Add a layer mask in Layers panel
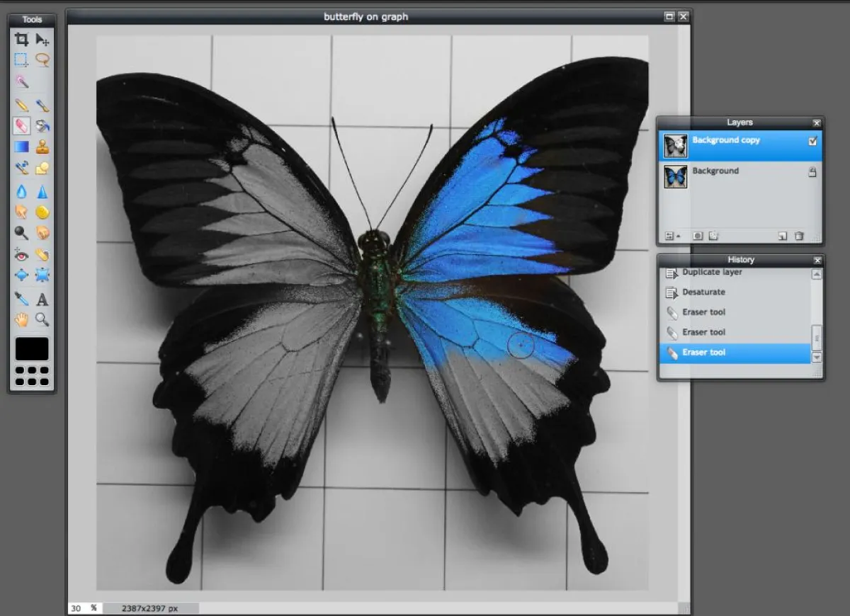 [x=698, y=236]
